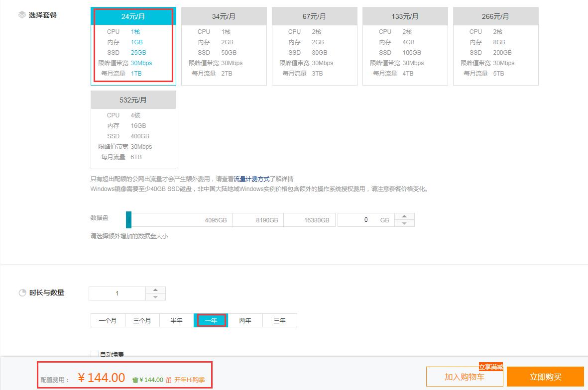The width and height of the screenshot is (588, 390).
Task: Decrease data disk size with the down arrow
Action: tap(404, 223)
